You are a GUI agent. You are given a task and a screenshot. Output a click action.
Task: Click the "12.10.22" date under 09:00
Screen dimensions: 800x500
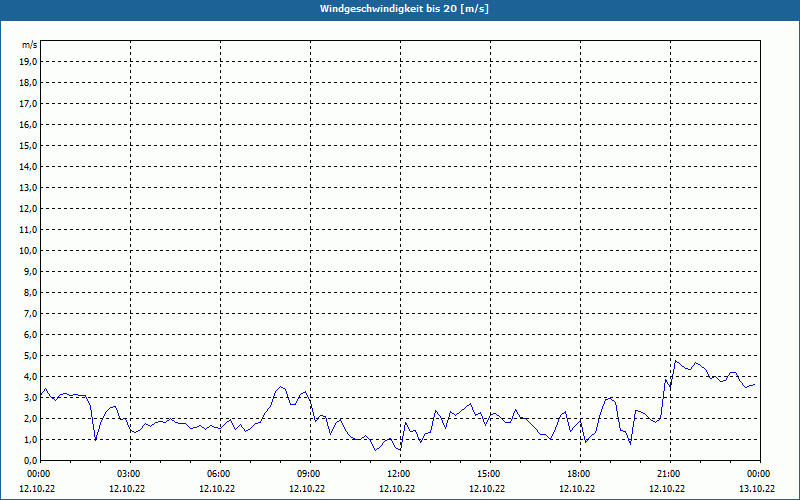pyautogui.click(x=307, y=488)
